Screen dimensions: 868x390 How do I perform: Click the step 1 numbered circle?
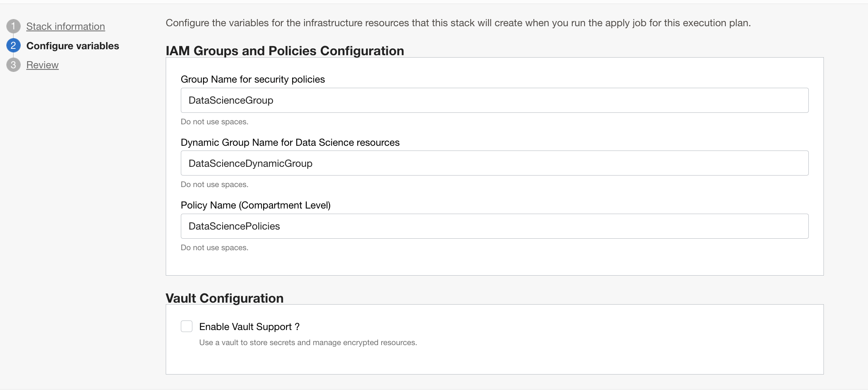(x=14, y=25)
